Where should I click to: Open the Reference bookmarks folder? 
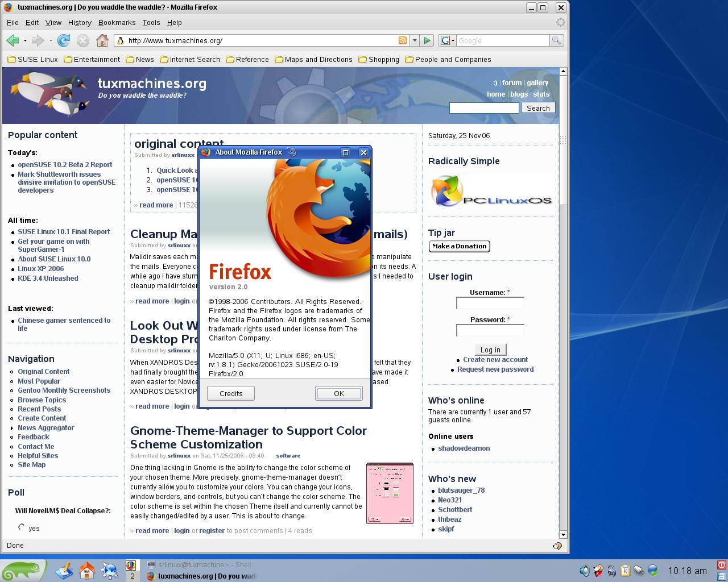pos(247,59)
